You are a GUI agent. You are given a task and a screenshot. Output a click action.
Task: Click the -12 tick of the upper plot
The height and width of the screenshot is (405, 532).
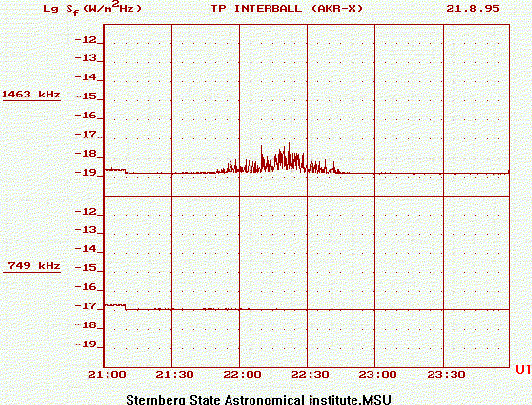click(x=85, y=40)
